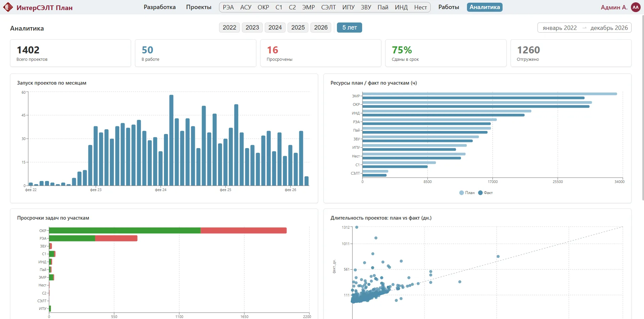Filter by СЭЛТ department
Viewport: 644px width, 319px height.
(x=328, y=7)
